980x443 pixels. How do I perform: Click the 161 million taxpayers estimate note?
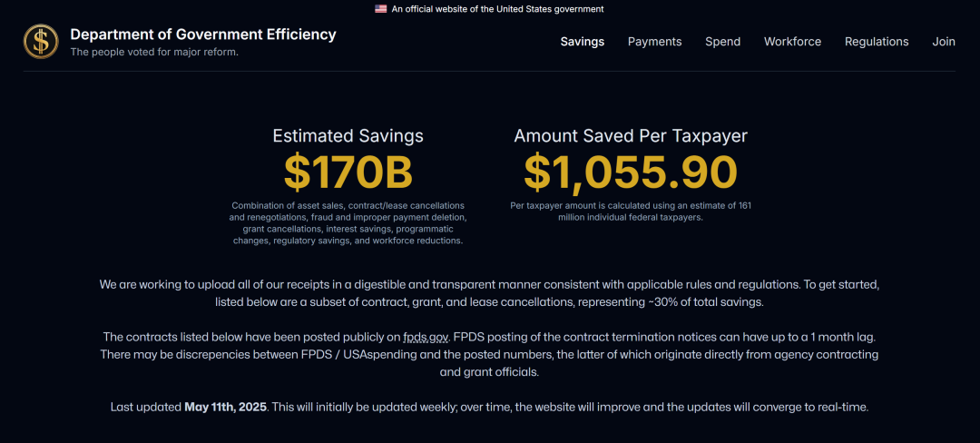pos(631,212)
